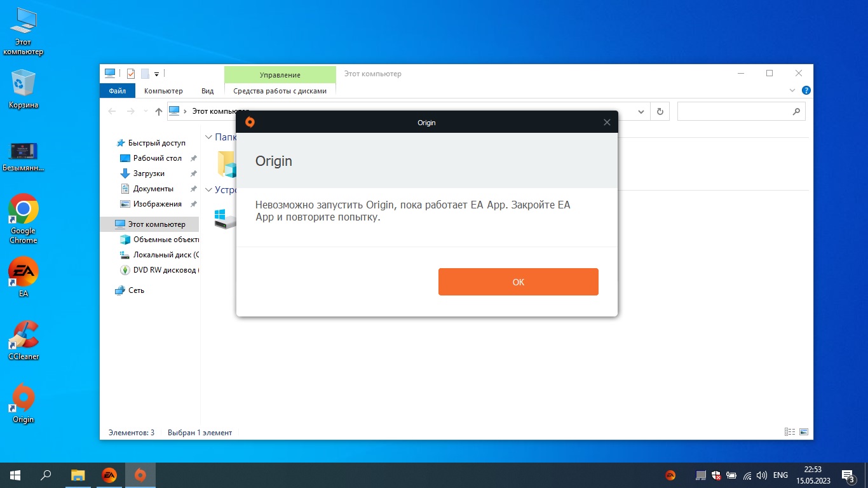
Task: Click the Explorer search field
Action: [x=741, y=111]
